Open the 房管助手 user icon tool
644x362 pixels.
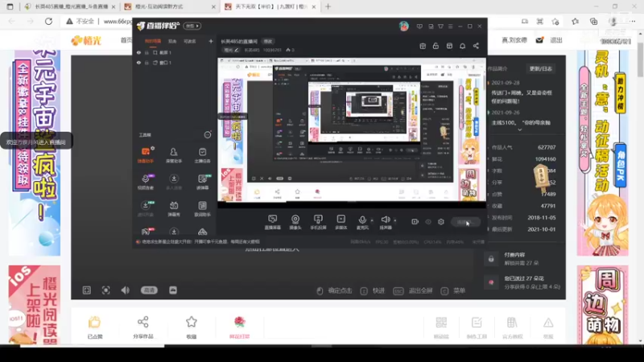174,155
